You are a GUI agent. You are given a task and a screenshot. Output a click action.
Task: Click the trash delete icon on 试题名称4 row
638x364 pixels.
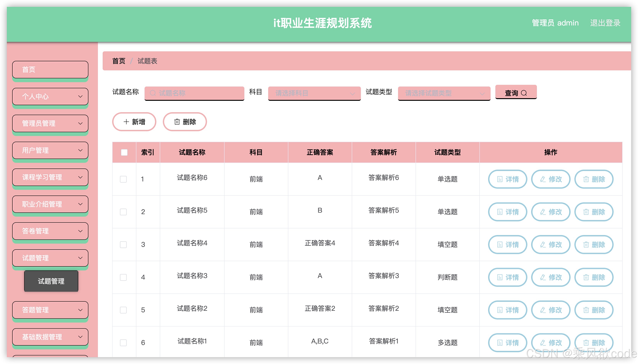586,245
